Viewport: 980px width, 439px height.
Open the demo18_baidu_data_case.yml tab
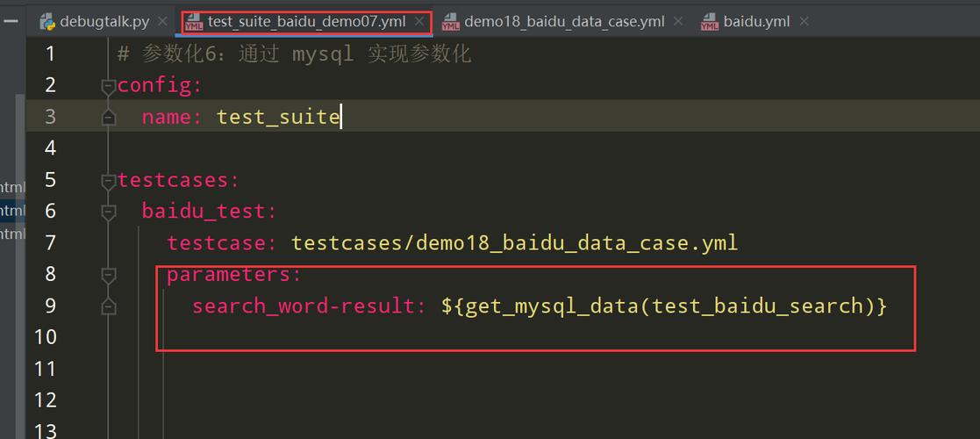pos(563,22)
